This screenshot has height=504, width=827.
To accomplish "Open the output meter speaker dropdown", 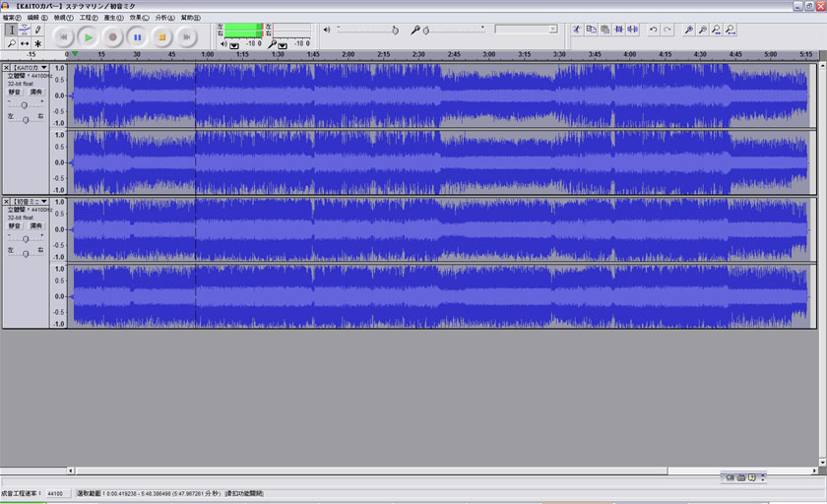I will point(234,46).
